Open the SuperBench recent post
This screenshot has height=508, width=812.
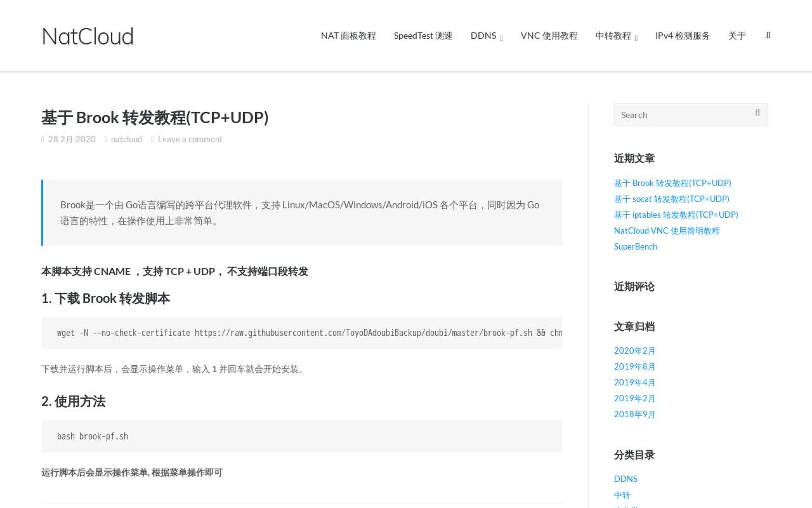(636, 246)
